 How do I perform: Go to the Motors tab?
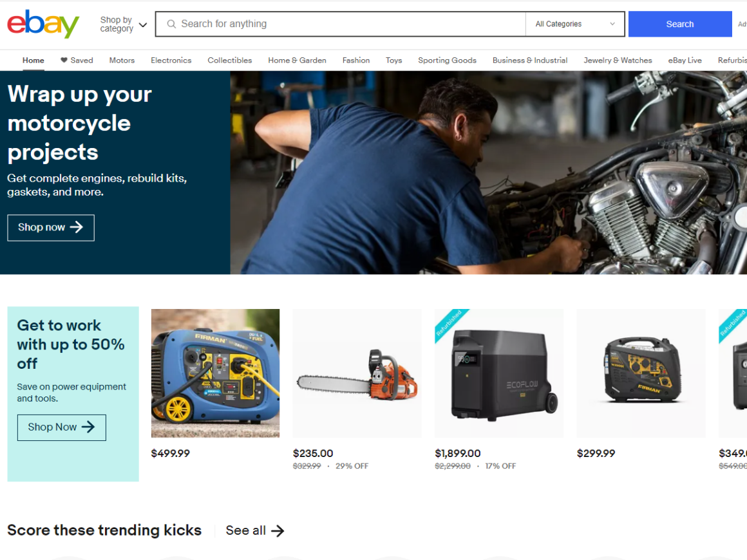coord(122,61)
